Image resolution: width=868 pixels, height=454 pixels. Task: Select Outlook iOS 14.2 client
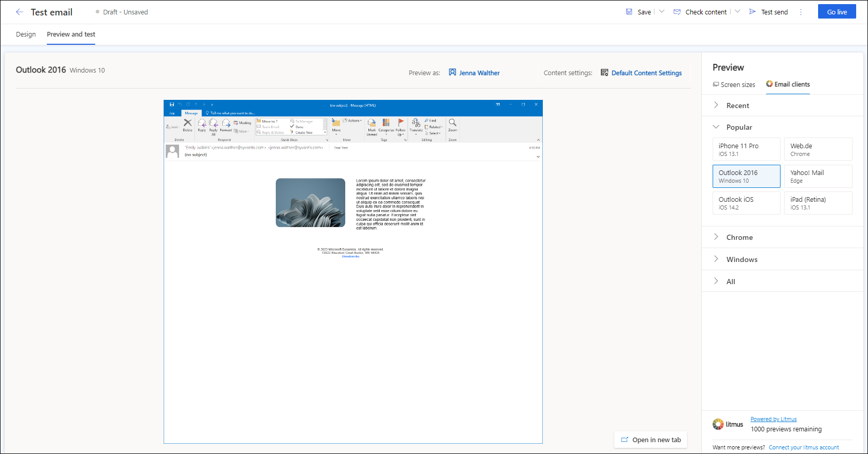click(x=747, y=203)
